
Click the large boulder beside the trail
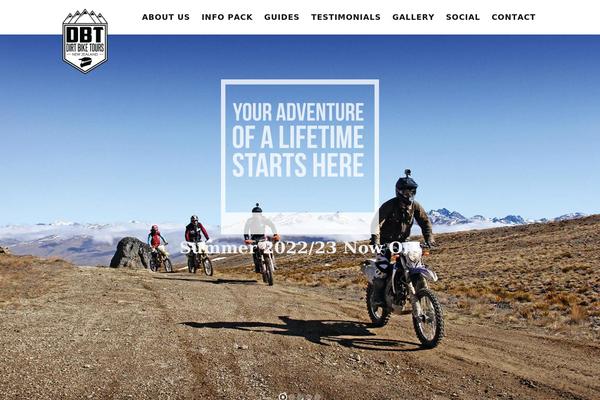(x=130, y=253)
